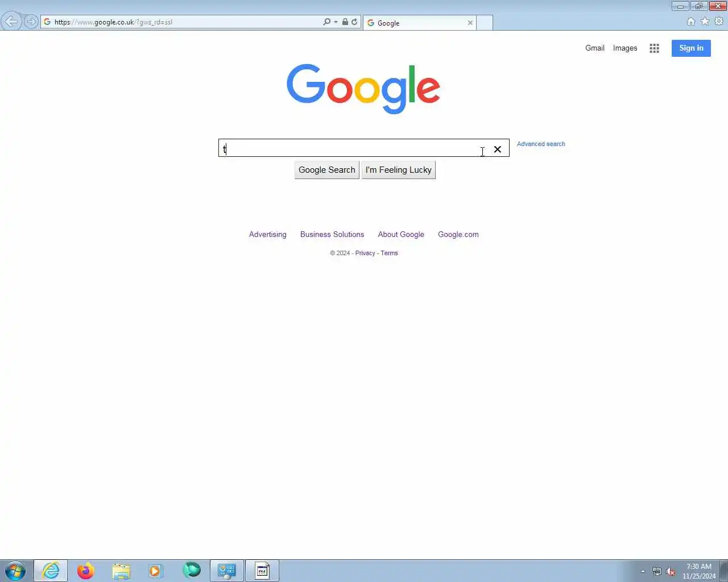Click the Google logo

[363, 89]
